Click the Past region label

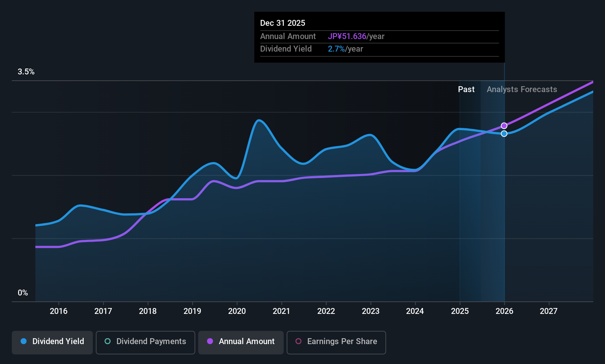(x=466, y=89)
